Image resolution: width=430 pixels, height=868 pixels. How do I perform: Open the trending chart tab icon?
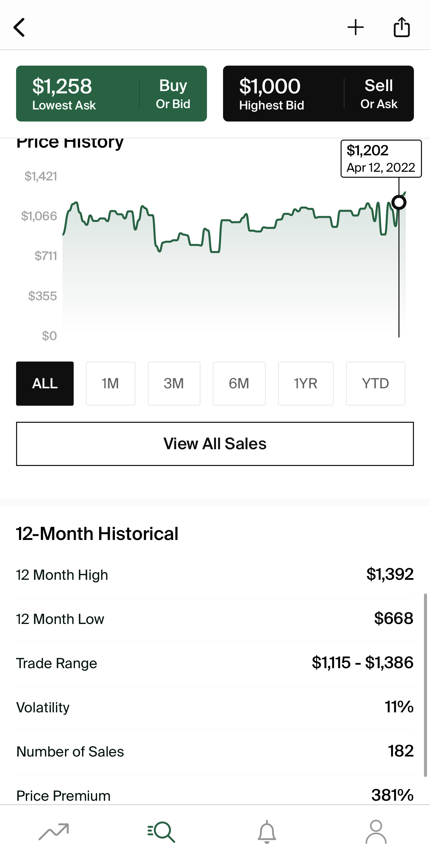54,832
